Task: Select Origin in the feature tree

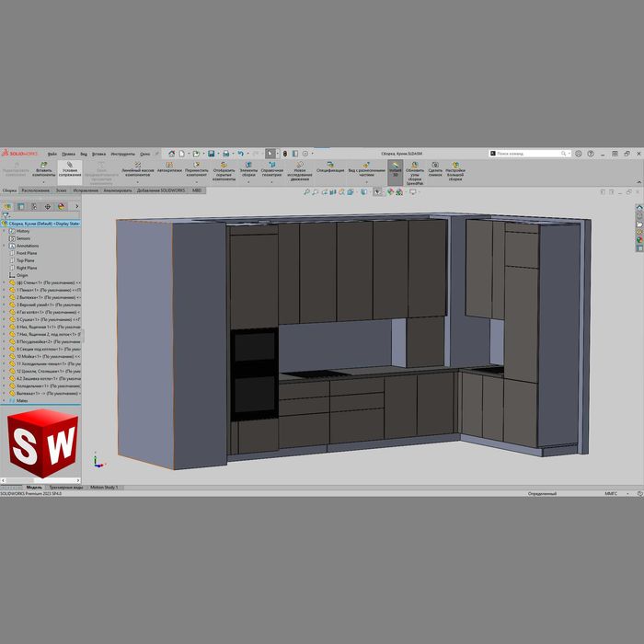Action: [22, 275]
